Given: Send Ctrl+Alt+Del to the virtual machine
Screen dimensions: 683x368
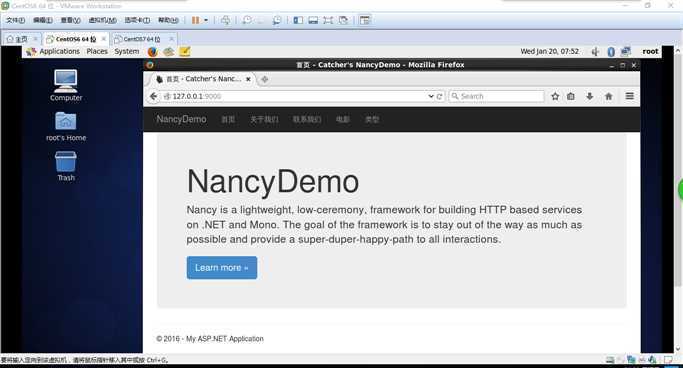Looking at the screenshot, I should click(x=225, y=20).
